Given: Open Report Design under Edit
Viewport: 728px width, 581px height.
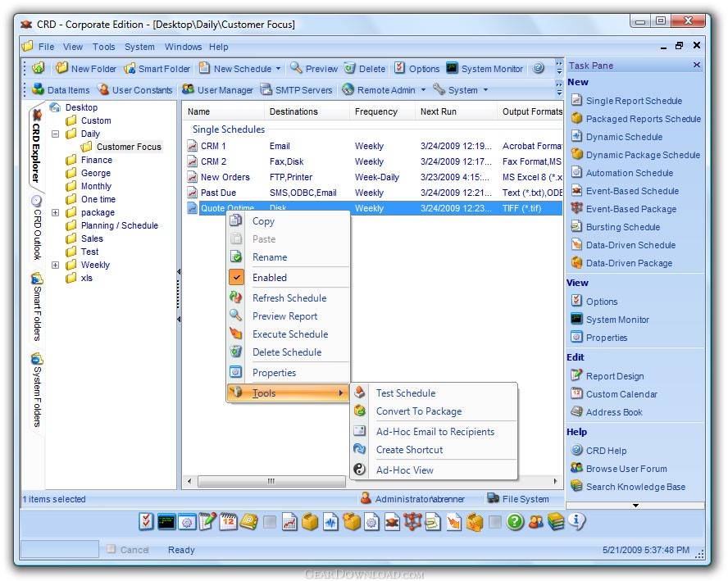Looking at the screenshot, I should [607, 376].
